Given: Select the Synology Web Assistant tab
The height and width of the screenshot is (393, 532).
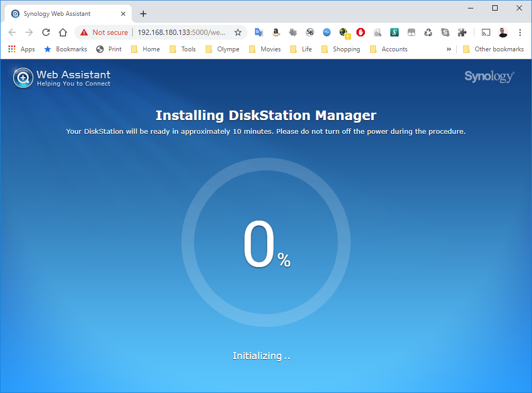Looking at the screenshot, I should point(68,14).
